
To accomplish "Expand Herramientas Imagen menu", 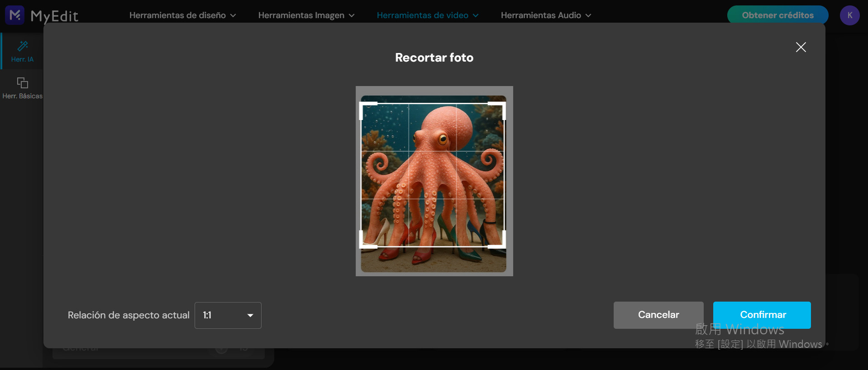I will click(306, 15).
